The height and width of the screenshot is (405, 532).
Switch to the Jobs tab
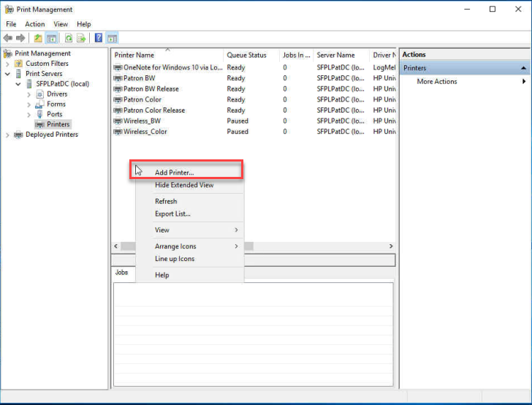pos(121,273)
